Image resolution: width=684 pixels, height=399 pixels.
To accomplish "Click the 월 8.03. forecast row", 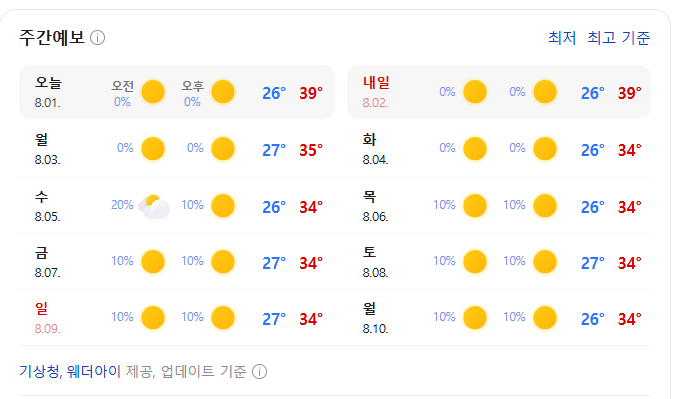I will [177, 149].
